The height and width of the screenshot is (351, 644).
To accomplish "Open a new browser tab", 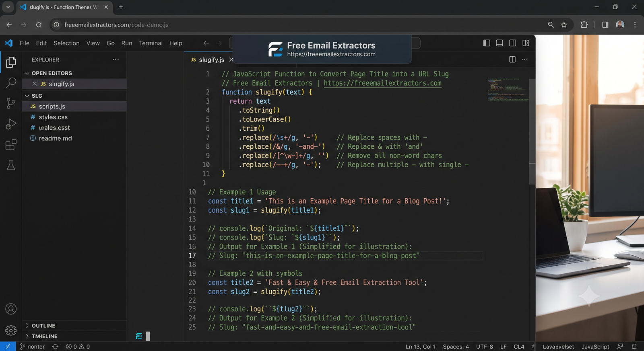I will coord(121,7).
